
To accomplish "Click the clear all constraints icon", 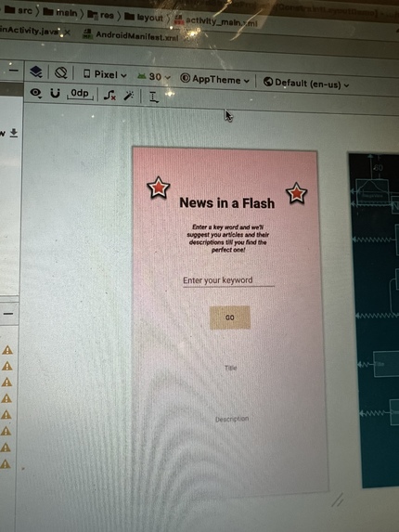I will (x=109, y=95).
